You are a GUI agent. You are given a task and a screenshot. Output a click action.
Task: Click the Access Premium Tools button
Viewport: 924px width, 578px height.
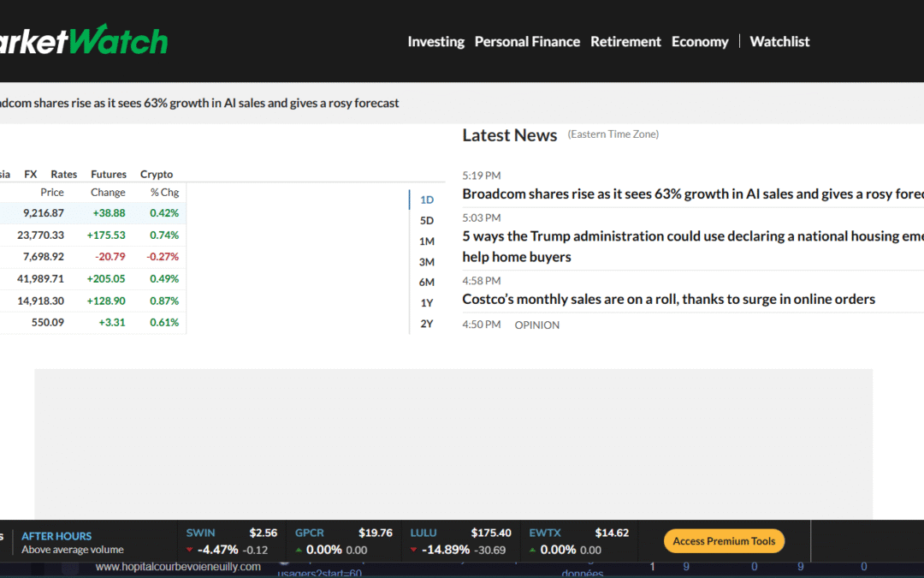click(x=724, y=541)
